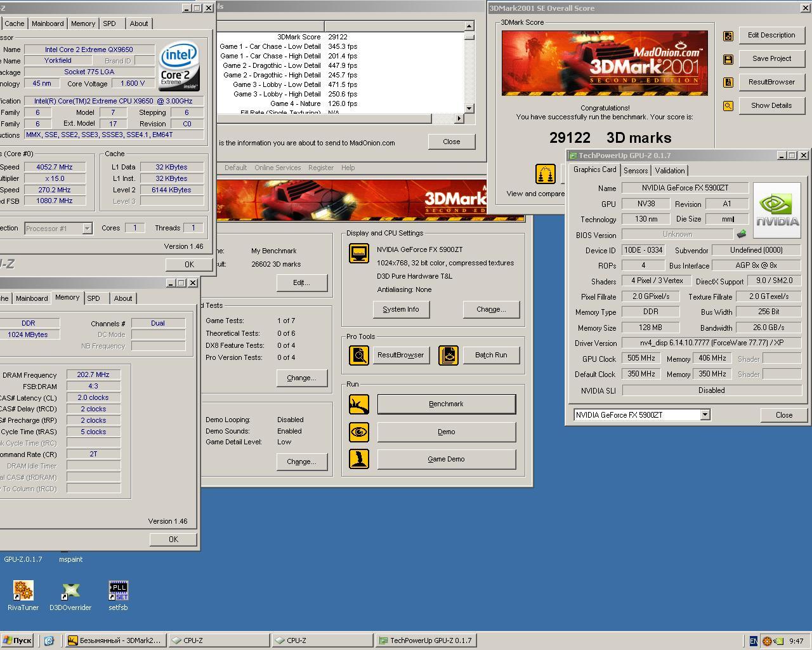Open Online Services menu in 3DMark
The height and width of the screenshot is (650, 812).
pyautogui.click(x=277, y=168)
